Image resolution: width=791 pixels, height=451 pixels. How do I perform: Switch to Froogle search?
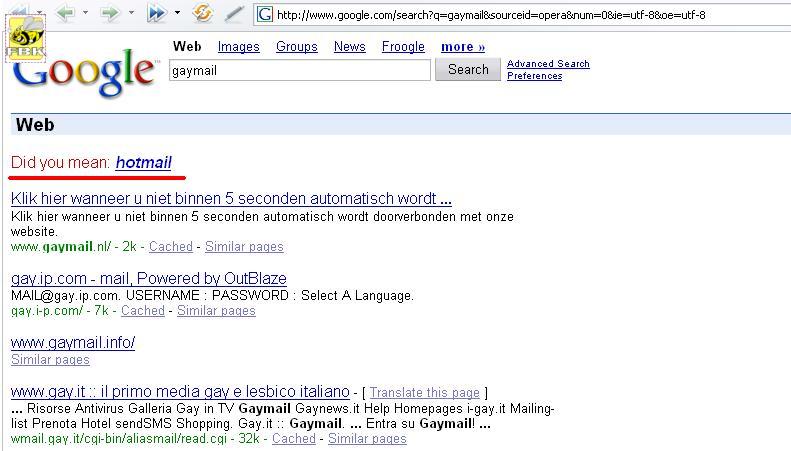pyautogui.click(x=403, y=46)
